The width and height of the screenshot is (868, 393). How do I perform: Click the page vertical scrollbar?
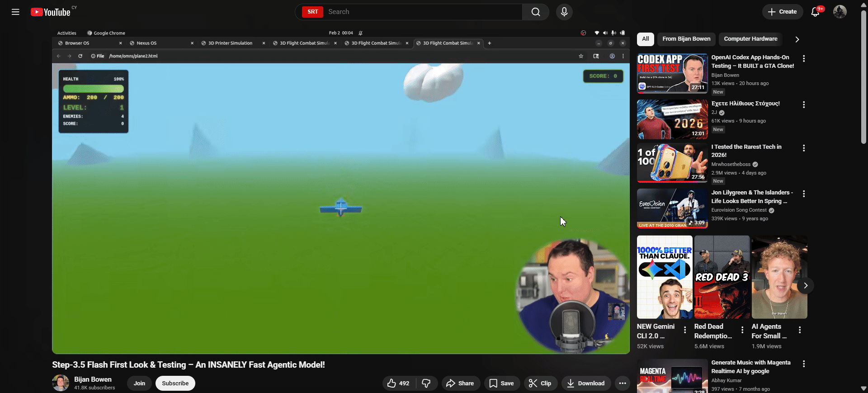(863, 77)
